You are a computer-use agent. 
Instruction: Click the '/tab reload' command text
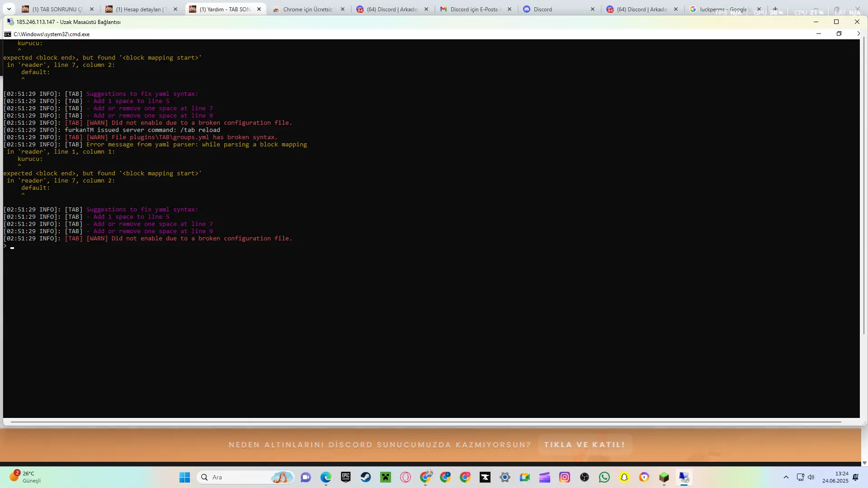pos(200,130)
